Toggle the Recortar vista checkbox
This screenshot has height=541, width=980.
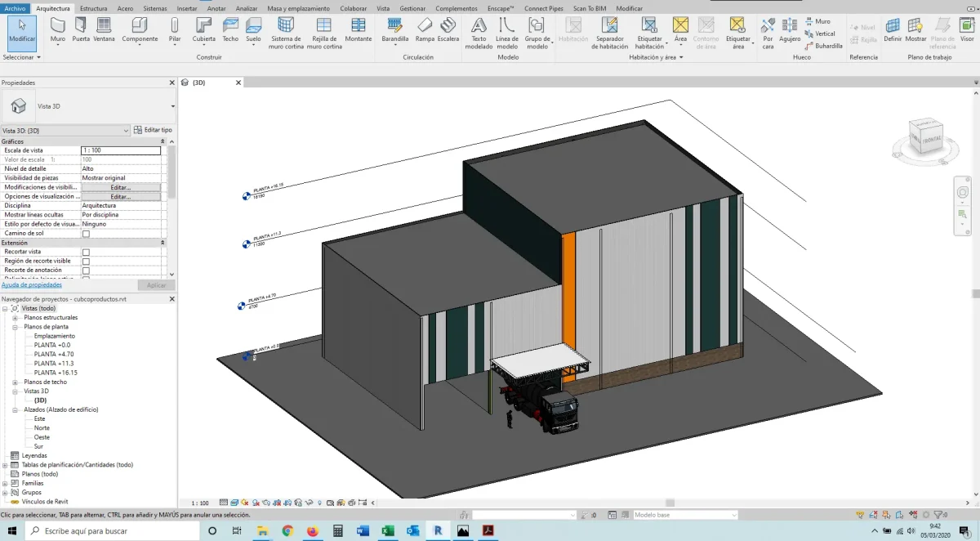[86, 252]
